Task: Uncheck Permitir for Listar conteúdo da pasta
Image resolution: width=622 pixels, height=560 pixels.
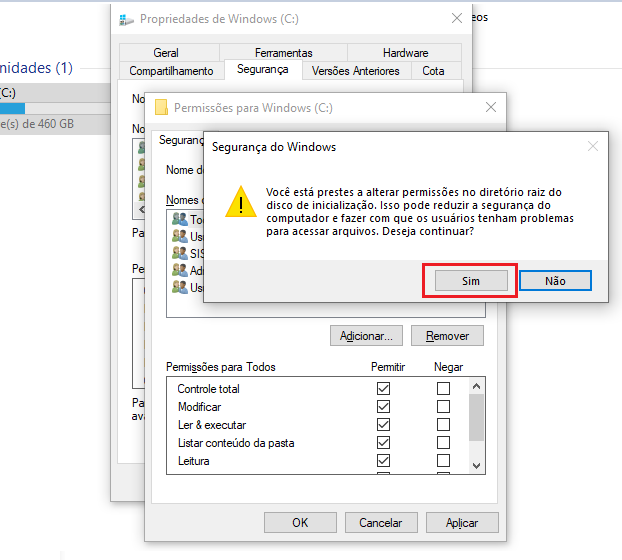Action: click(x=384, y=443)
